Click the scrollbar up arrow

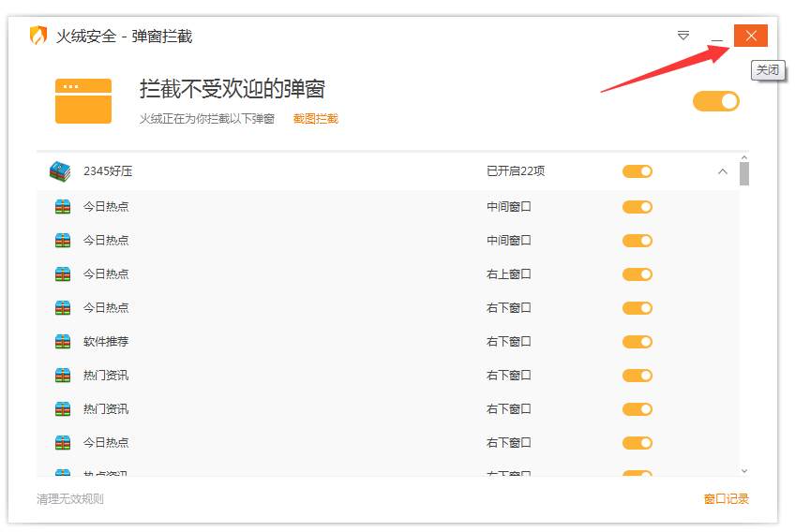(743, 157)
